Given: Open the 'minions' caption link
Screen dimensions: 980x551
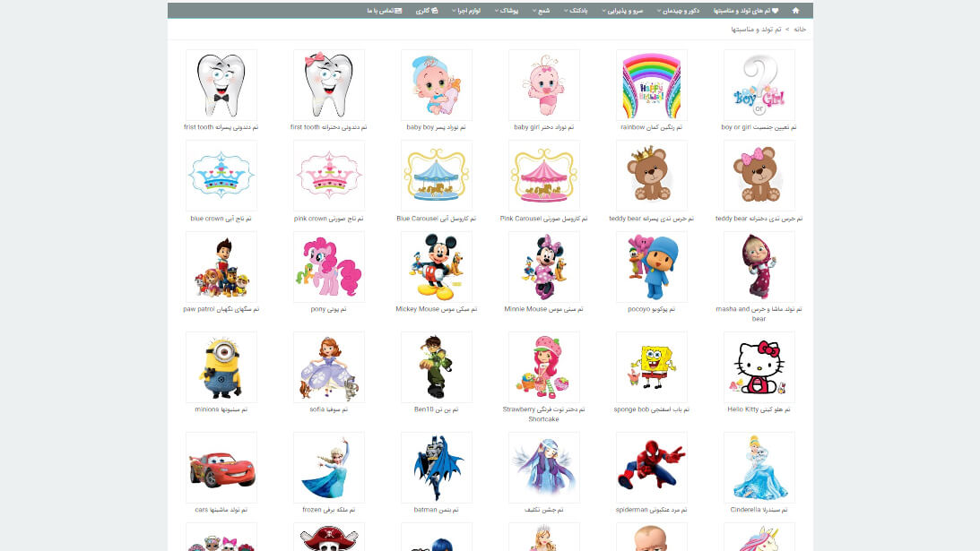Looking at the screenshot, I should [x=221, y=409].
